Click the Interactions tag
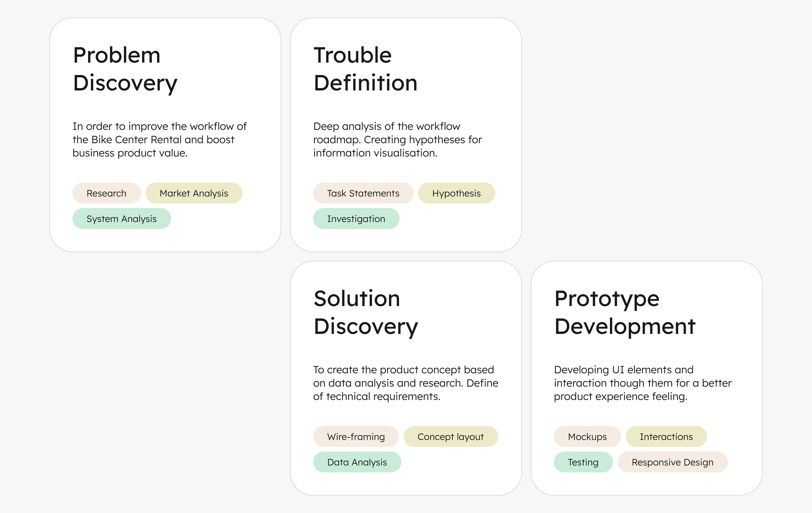 [x=666, y=436]
